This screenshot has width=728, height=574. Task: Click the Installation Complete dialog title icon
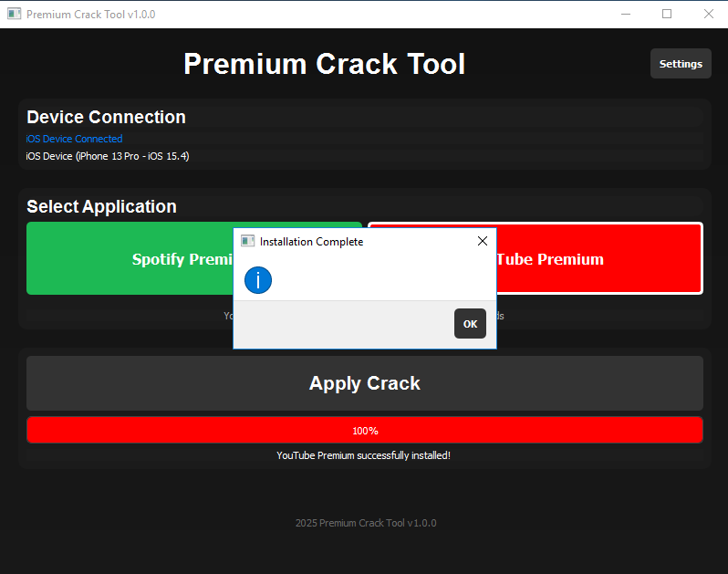pyautogui.click(x=247, y=241)
